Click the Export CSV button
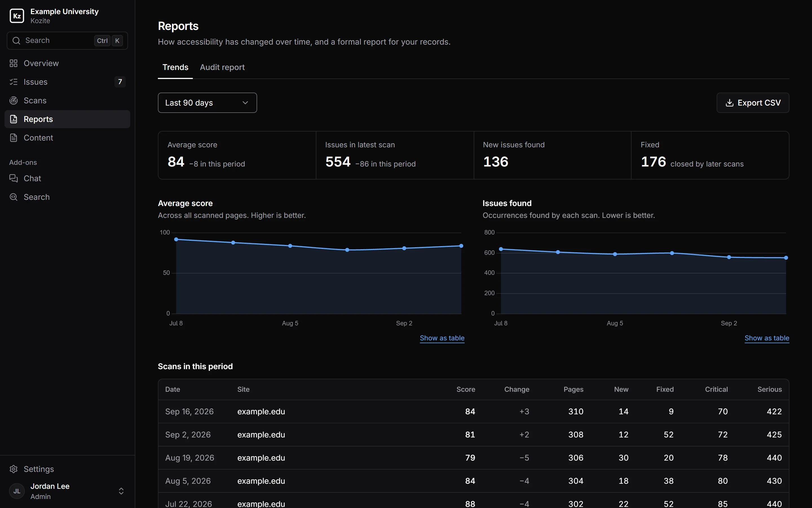 coord(753,103)
